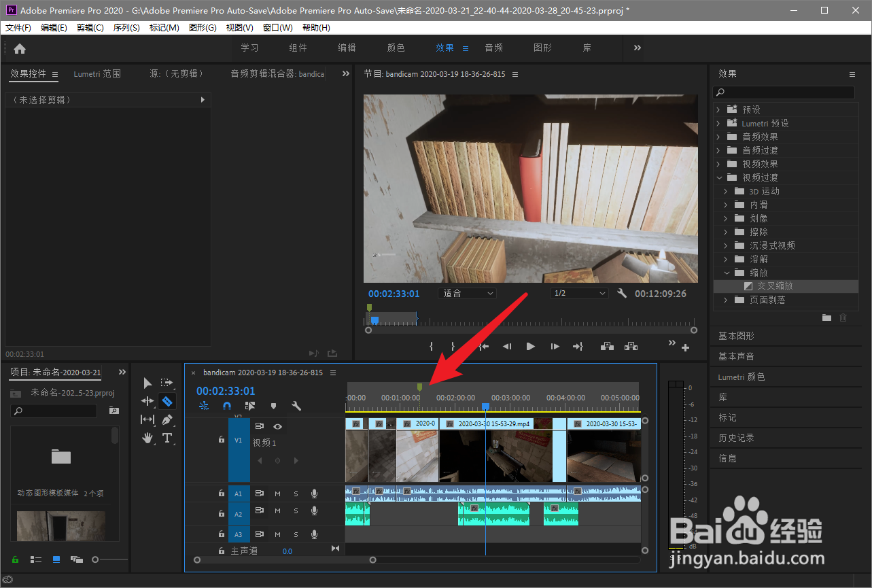Viewport: 872px width, 588px height.
Task: Collapse the 视频过渡 folder
Action: pyautogui.click(x=719, y=177)
